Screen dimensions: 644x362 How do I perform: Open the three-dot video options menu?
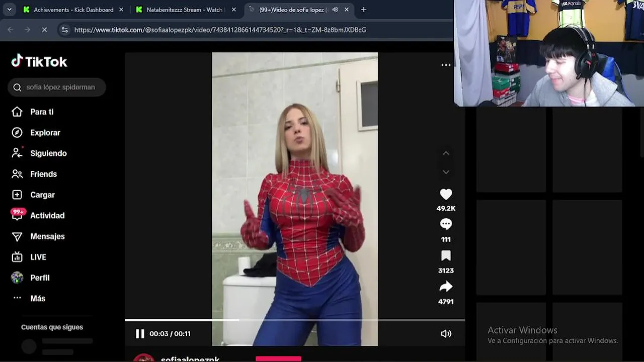click(x=446, y=65)
